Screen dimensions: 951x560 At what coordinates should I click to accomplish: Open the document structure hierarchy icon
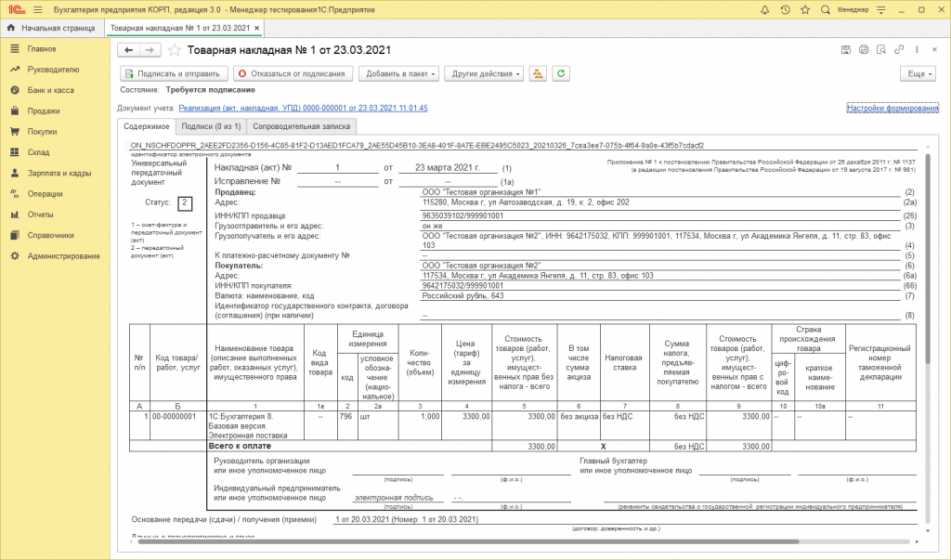coord(538,73)
